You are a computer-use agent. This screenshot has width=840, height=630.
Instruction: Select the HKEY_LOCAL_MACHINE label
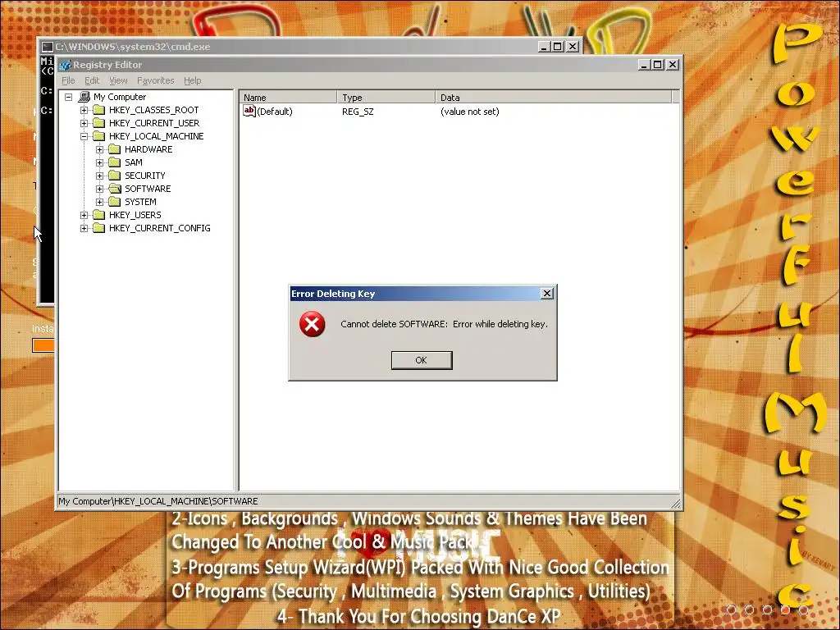pos(157,136)
